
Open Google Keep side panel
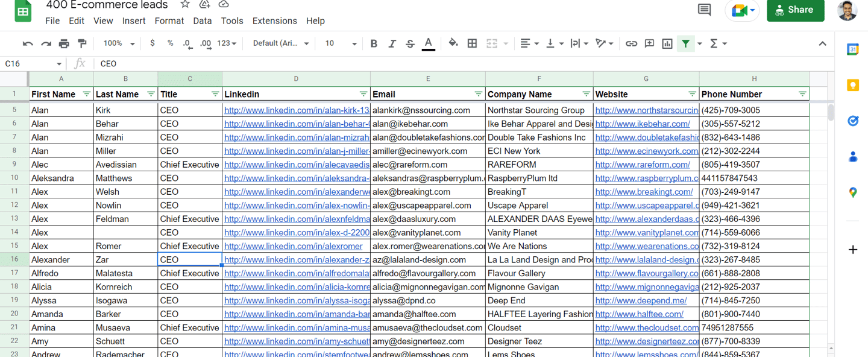tap(852, 86)
